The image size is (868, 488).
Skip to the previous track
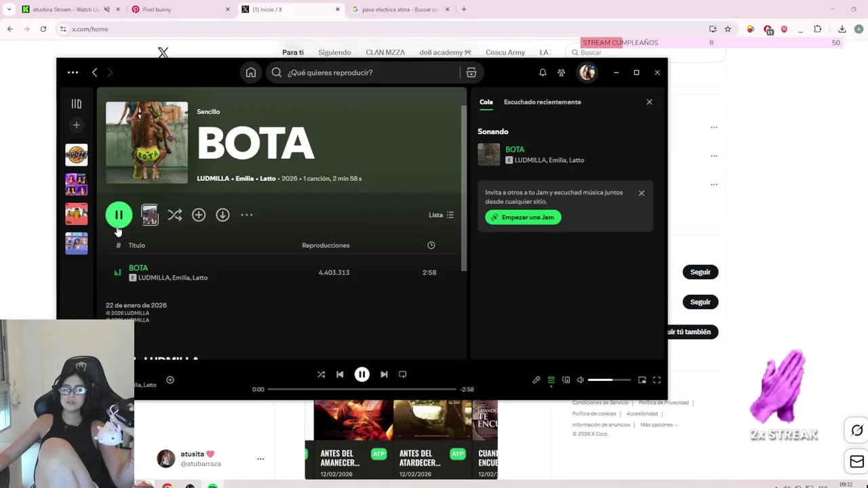click(x=340, y=374)
